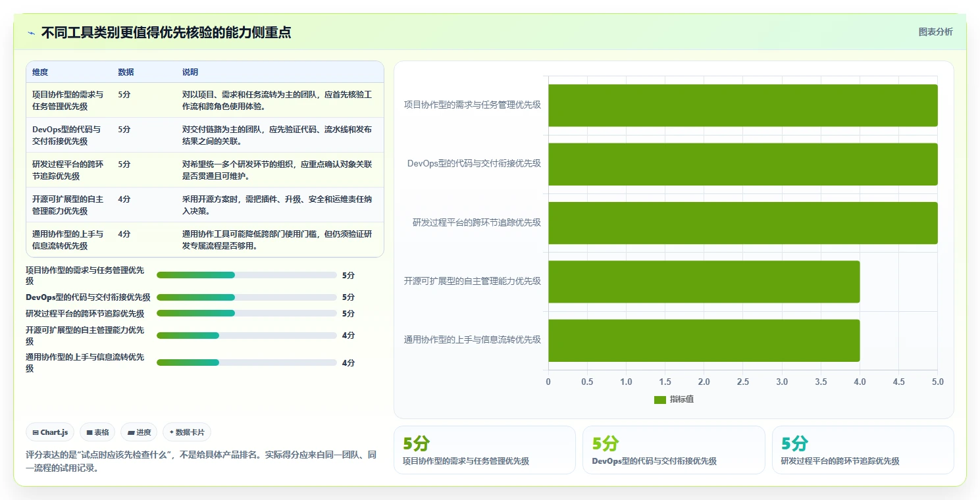Click the page title 不同工具类别更值得优先核验的能力侧重点
The height and width of the screenshot is (500, 980).
166,32
